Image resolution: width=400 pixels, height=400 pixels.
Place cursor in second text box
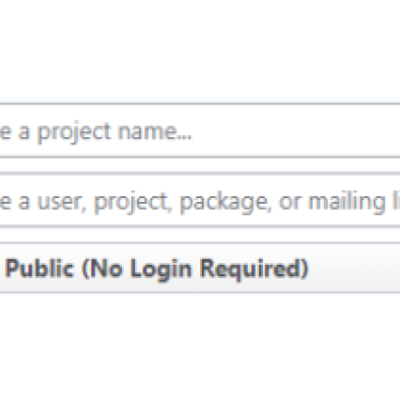[200, 201]
